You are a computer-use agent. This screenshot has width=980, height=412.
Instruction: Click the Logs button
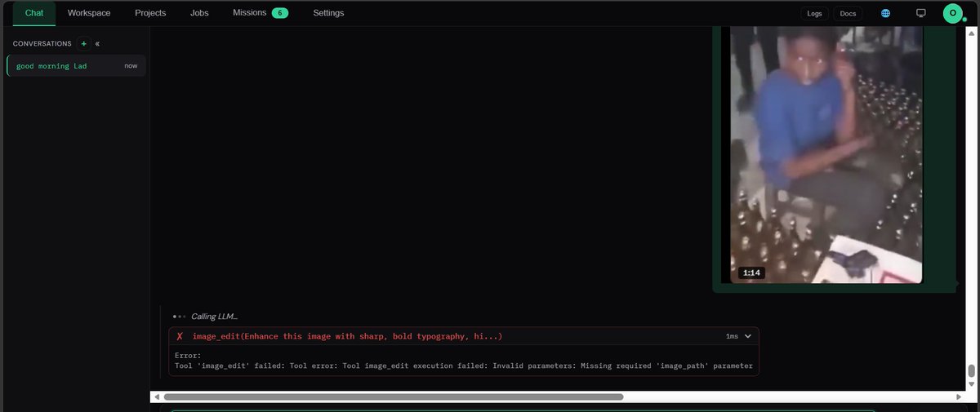pos(814,13)
